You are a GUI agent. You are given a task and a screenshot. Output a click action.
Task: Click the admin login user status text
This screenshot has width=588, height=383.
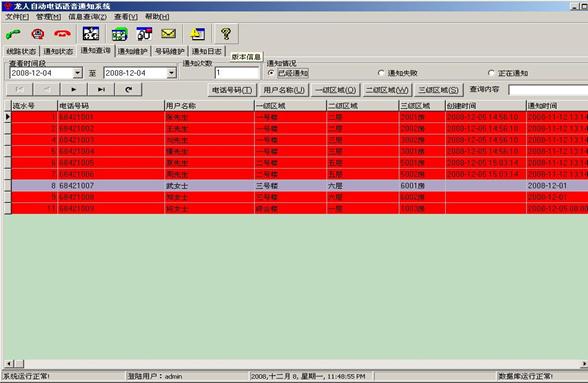155,376
